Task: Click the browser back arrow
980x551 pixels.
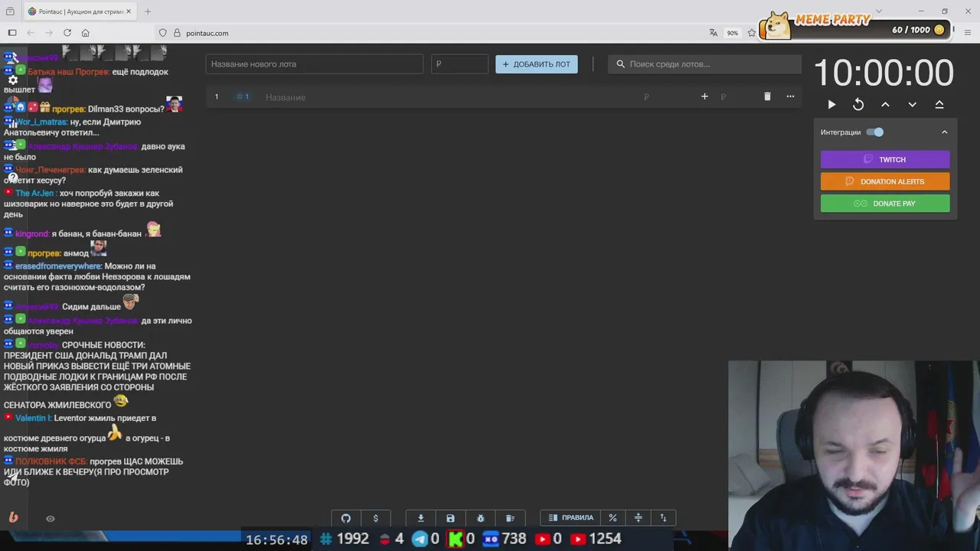Action: 31,33
